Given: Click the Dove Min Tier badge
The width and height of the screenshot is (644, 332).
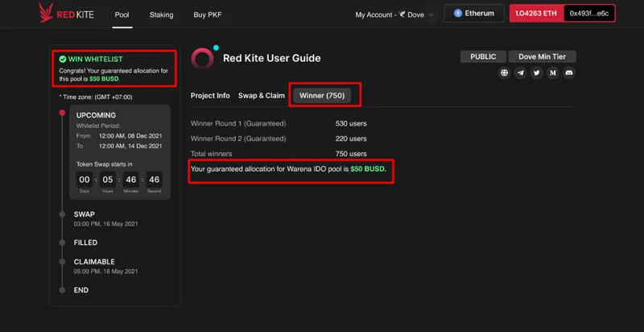Looking at the screenshot, I should (542, 56).
